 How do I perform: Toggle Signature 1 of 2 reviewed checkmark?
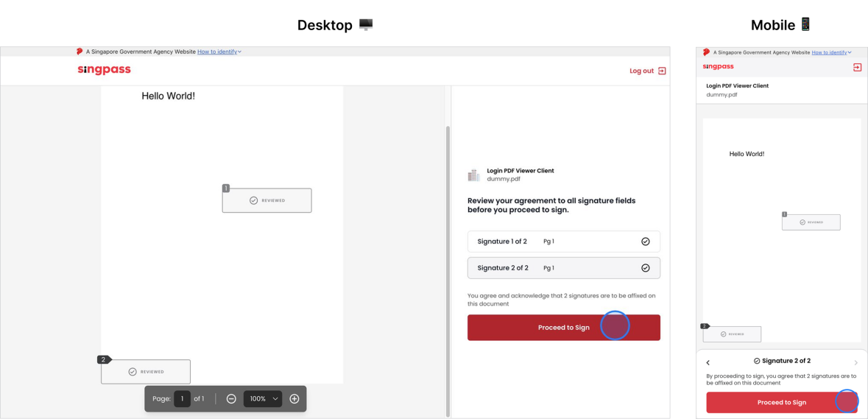point(646,242)
